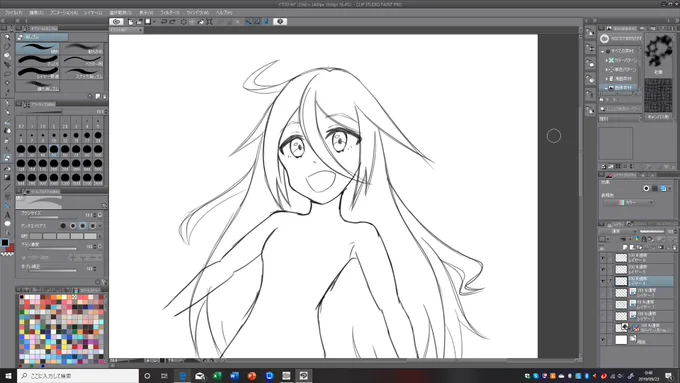Enable the border effect in Layer Property
The width and height of the screenshot is (680, 383).
tap(646, 188)
